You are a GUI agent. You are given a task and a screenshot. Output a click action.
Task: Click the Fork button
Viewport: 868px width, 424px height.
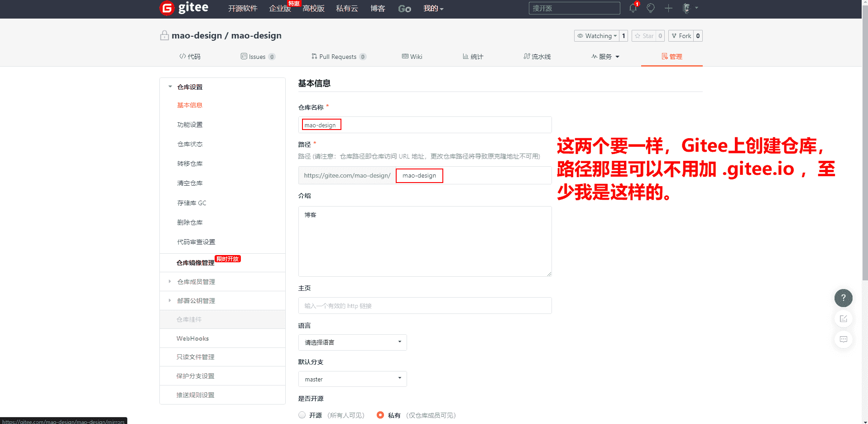click(681, 36)
